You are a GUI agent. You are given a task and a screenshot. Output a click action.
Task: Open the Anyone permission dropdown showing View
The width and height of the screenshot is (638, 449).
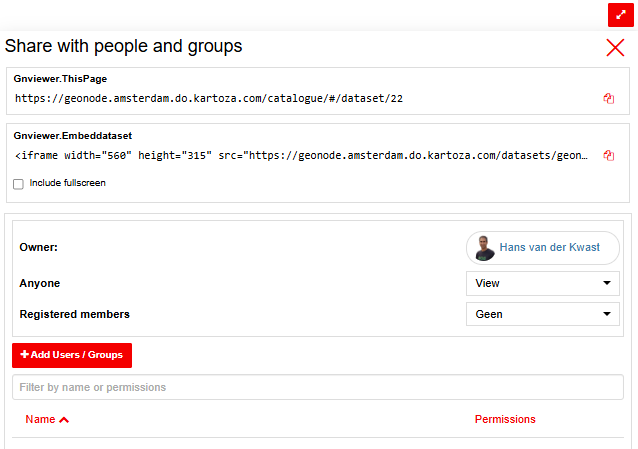542,283
